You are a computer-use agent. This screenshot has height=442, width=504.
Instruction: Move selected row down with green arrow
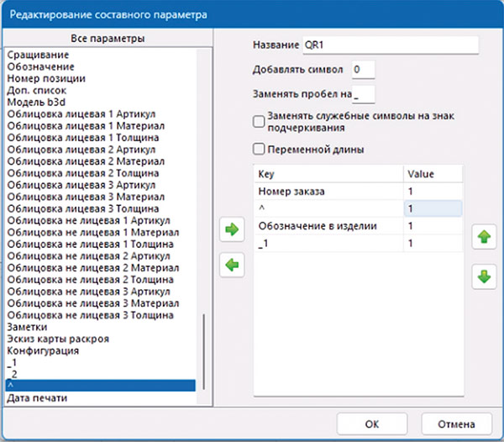(483, 276)
